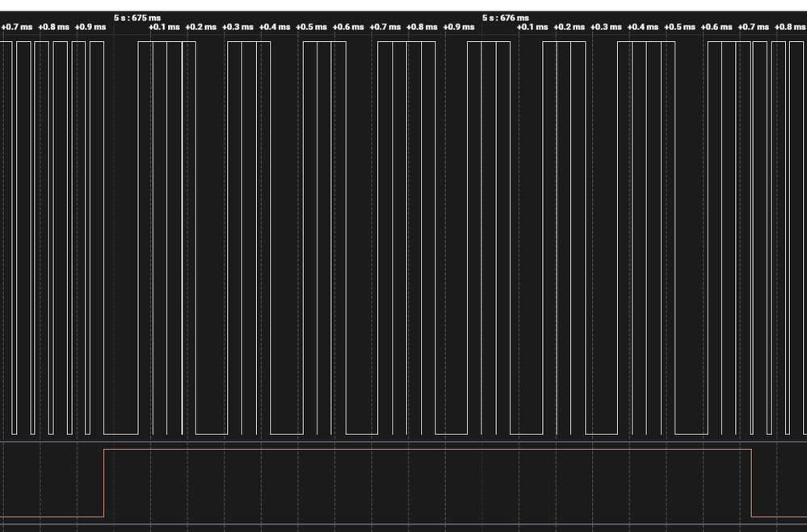Select +0.3 ms tick of the 676 ms section

(606, 27)
